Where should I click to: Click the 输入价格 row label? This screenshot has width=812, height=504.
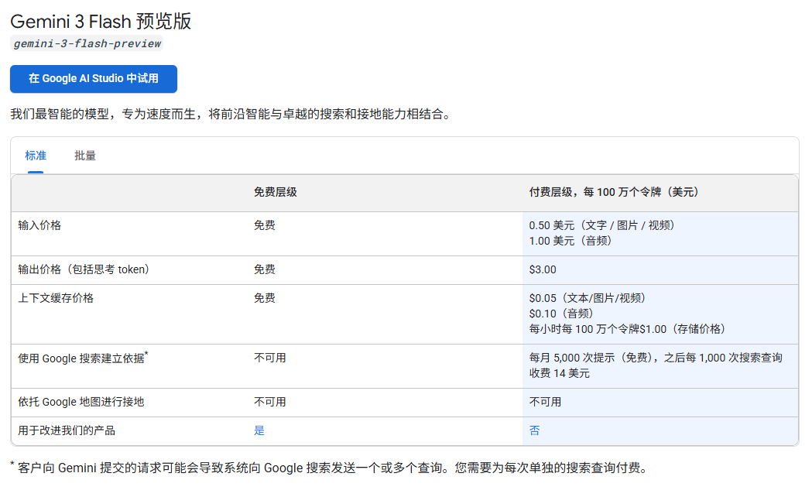39,225
